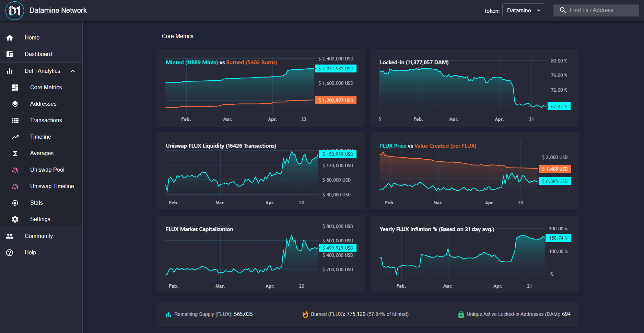Screen dimensions: 644x333
Task: Click the Locked-in DAM chart
Action: click(x=475, y=88)
